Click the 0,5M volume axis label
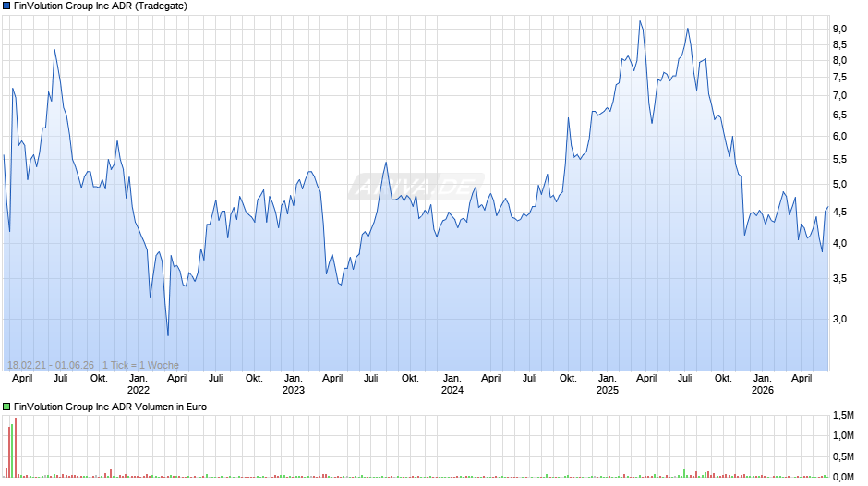The image size is (868, 486). (x=843, y=456)
